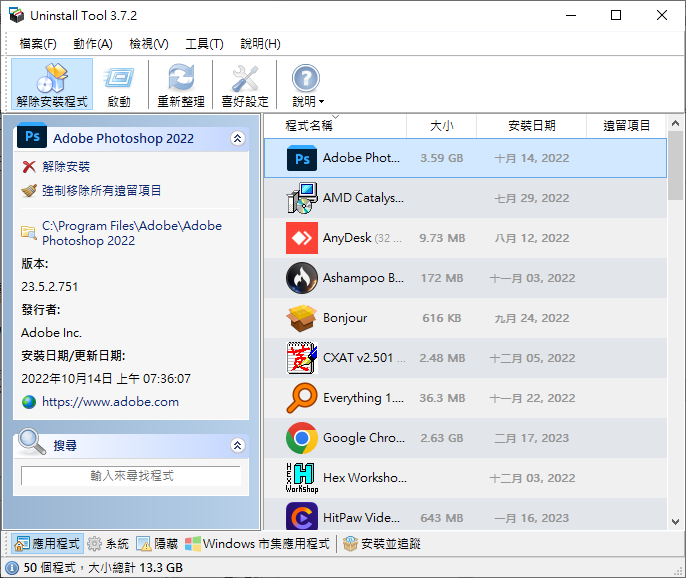
Task: Open 喜好設定 preferences toolbar icon
Action: 245,84
